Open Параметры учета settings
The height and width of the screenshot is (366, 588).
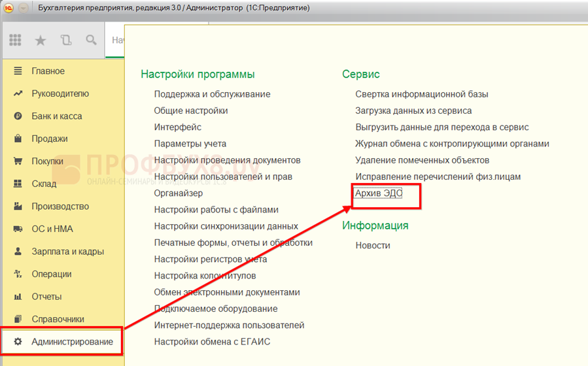click(190, 144)
